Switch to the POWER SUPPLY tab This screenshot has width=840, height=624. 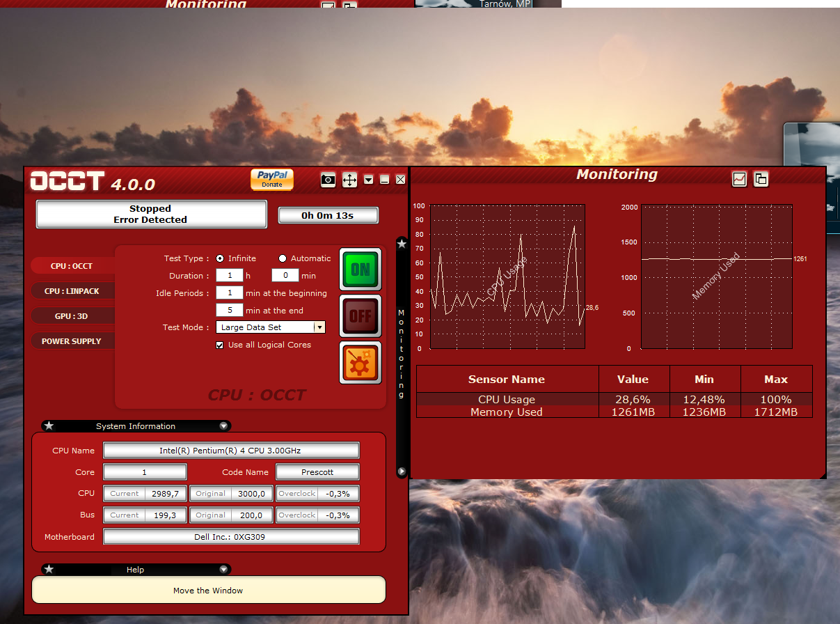pos(72,341)
